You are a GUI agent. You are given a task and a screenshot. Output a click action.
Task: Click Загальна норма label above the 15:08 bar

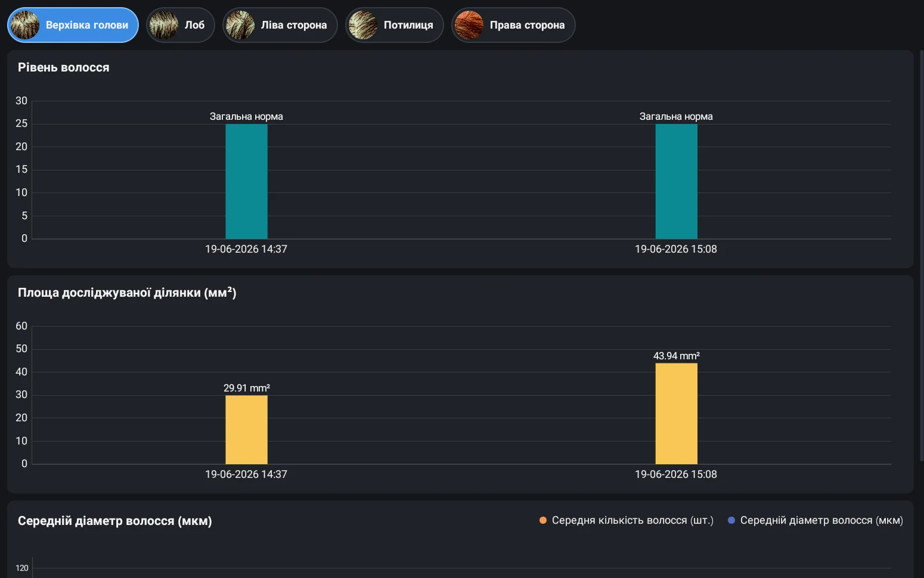pyautogui.click(x=676, y=116)
